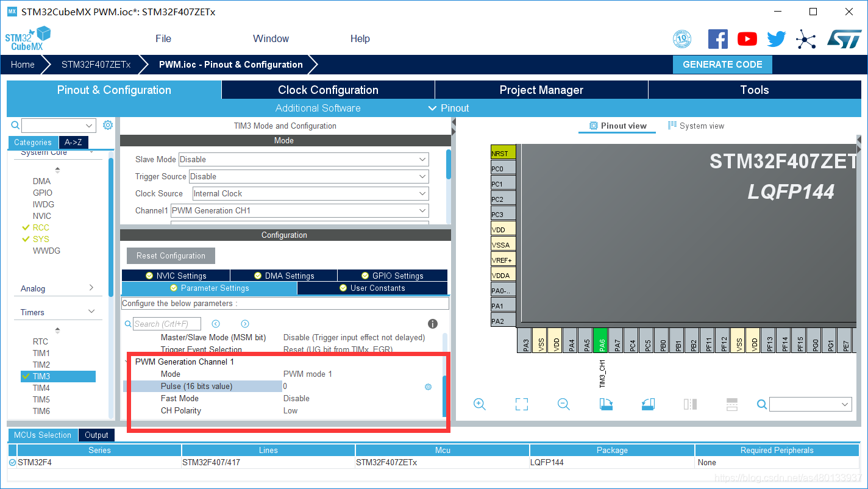Select the green PA6 pin
Screen dimensions: 868x489
coord(601,341)
